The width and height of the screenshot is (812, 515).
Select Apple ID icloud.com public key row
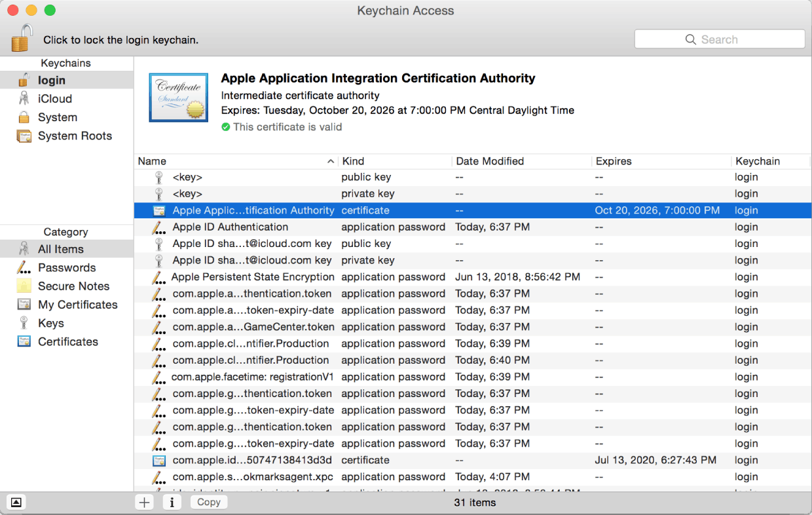(473, 244)
